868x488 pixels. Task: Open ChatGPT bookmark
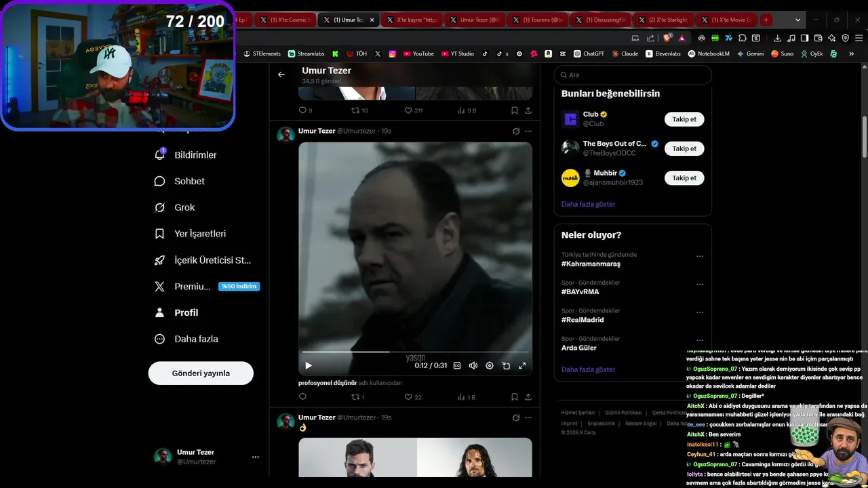coord(589,54)
